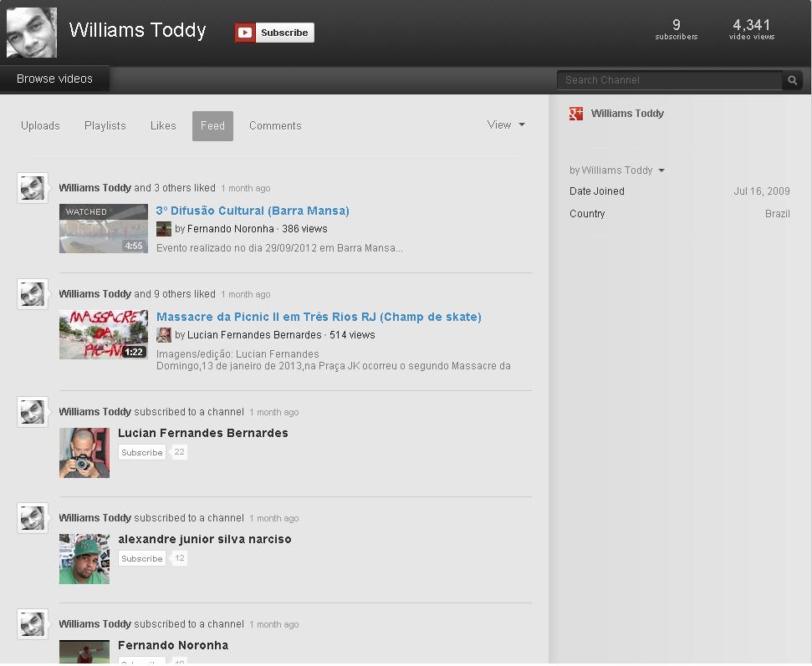Viewport: 812px width, 666px height.
Task: Open Williams Toddy channel profile picture
Action: pyautogui.click(x=32, y=33)
